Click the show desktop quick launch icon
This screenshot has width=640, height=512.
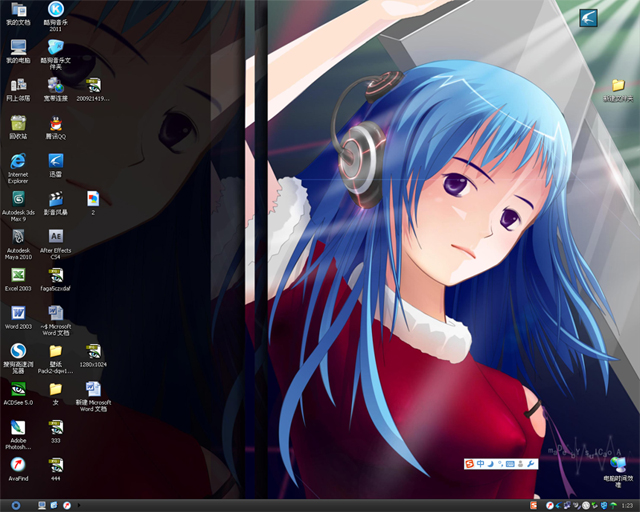(42, 505)
